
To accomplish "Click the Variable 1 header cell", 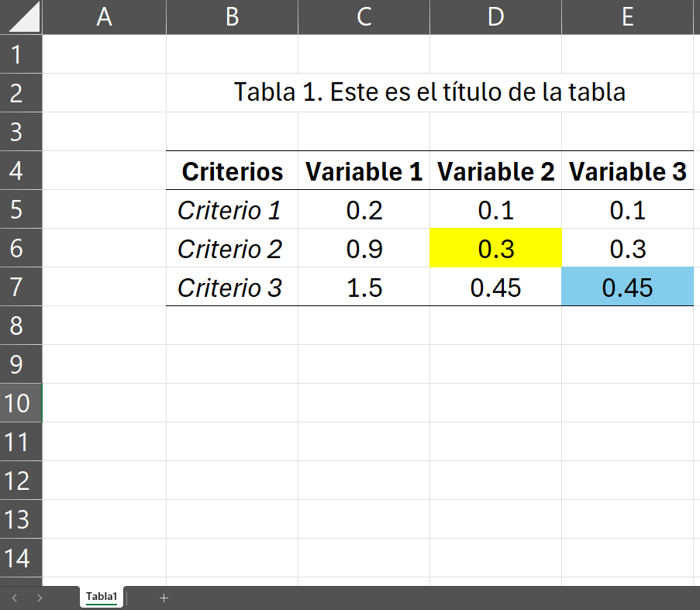I will point(364,171).
